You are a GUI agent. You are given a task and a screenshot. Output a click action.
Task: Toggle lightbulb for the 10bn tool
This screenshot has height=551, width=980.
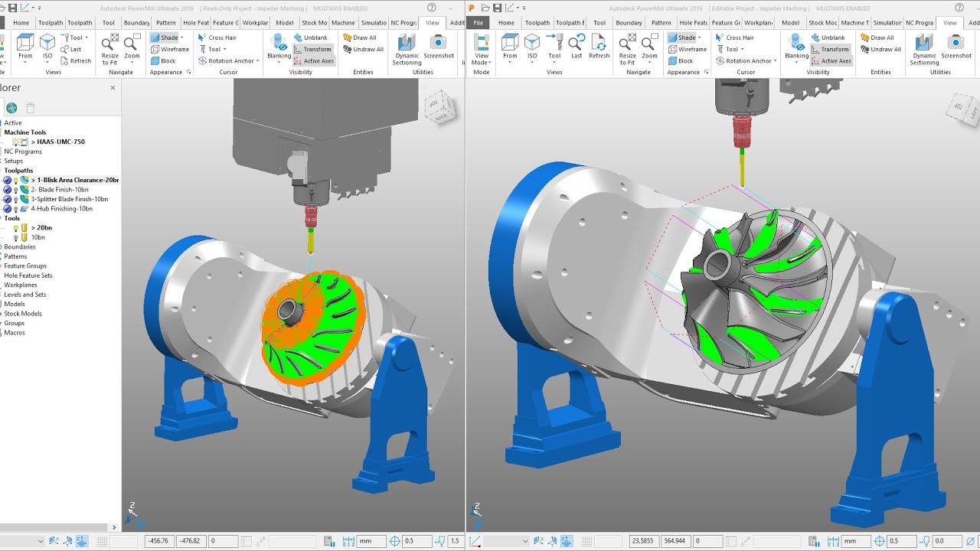tap(16, 237)
